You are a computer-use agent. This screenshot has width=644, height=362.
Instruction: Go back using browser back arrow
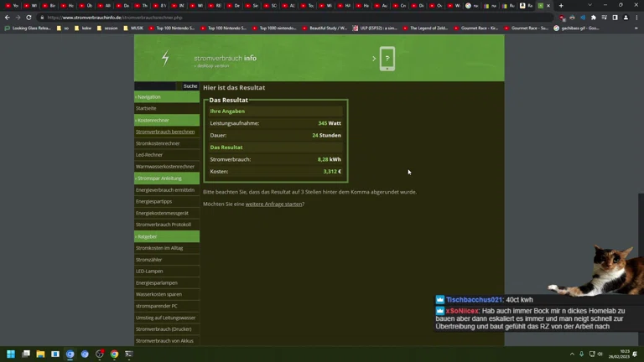tap(8, 17)
